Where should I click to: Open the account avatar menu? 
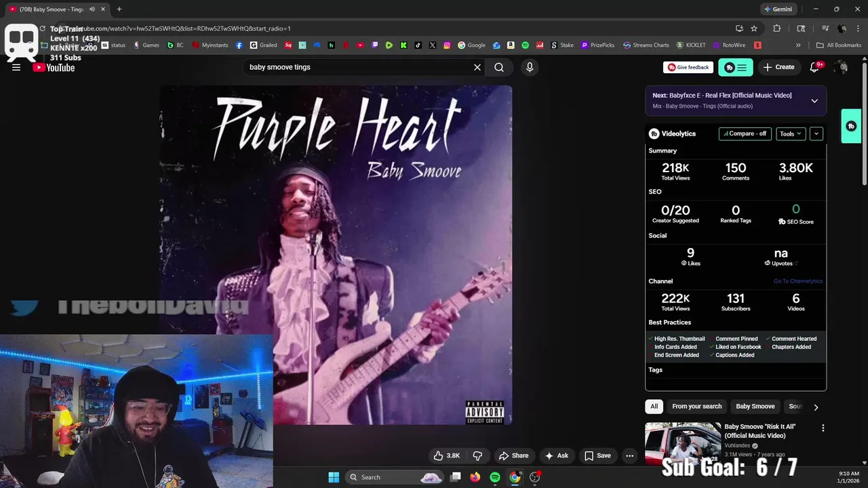[842, 67]
